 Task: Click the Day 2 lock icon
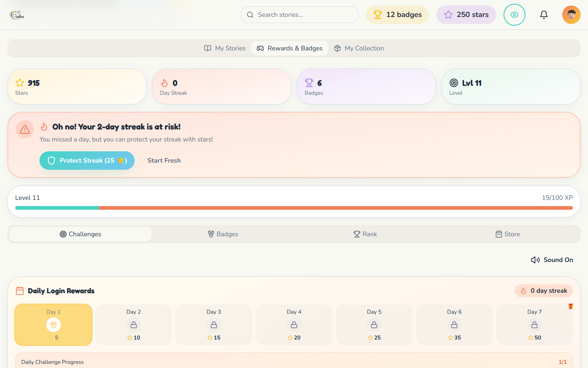point(134,325)
